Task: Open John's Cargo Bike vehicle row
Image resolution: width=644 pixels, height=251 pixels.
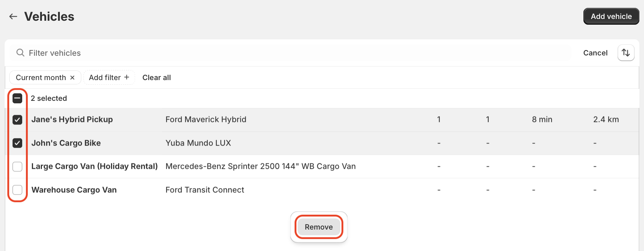Action: [322, 143]
